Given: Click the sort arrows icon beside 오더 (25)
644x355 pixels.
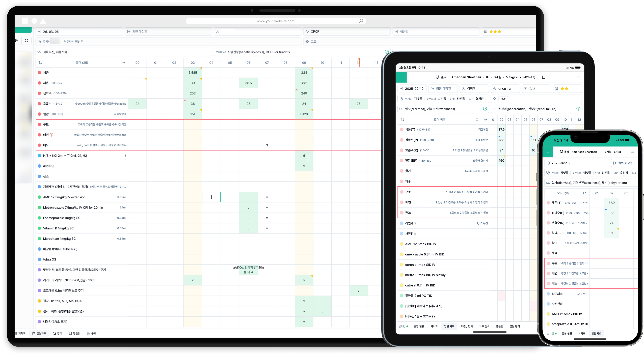Looking at the screenshot, I should pos(40,63).
